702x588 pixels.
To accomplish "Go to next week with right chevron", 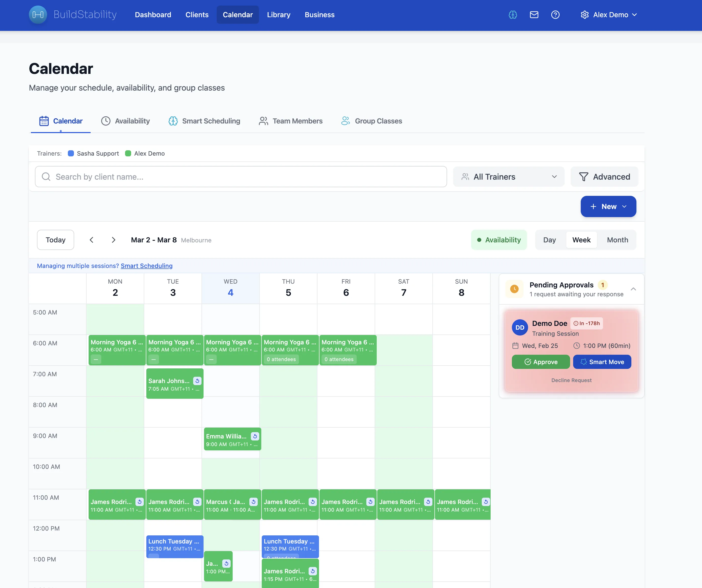I will pos(113,240).
